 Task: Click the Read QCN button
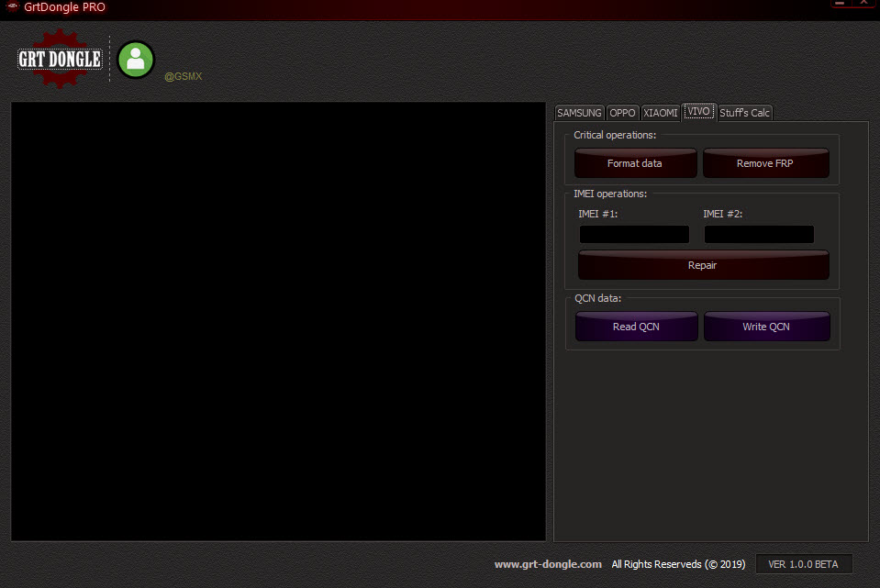637,327
